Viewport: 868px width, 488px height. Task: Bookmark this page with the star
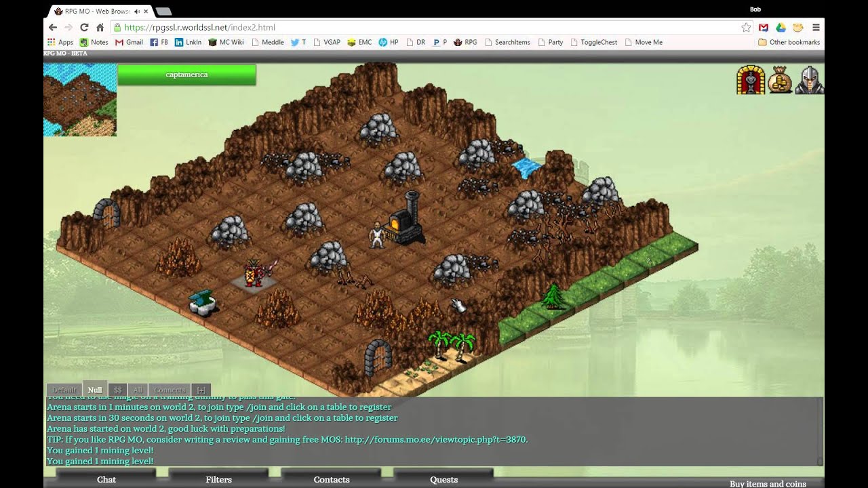click(x=746, y=27)
